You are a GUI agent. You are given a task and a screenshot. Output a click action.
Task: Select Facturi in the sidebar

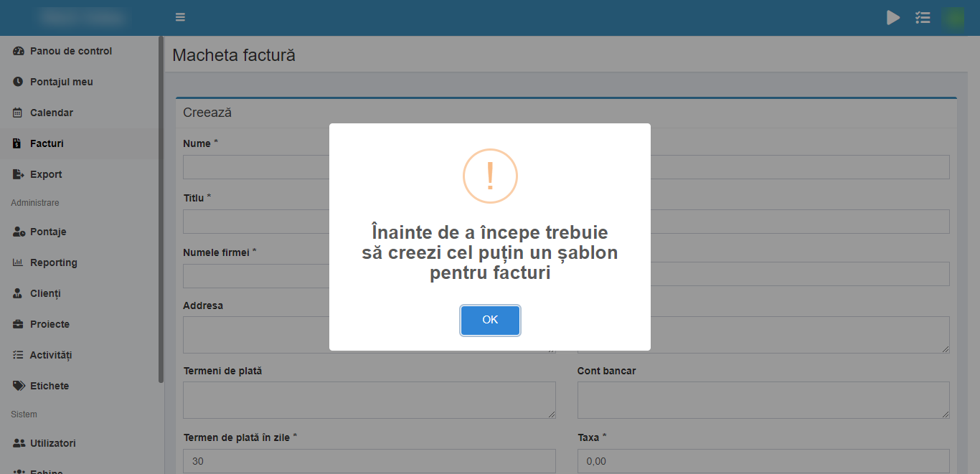(x=79, y=143)
